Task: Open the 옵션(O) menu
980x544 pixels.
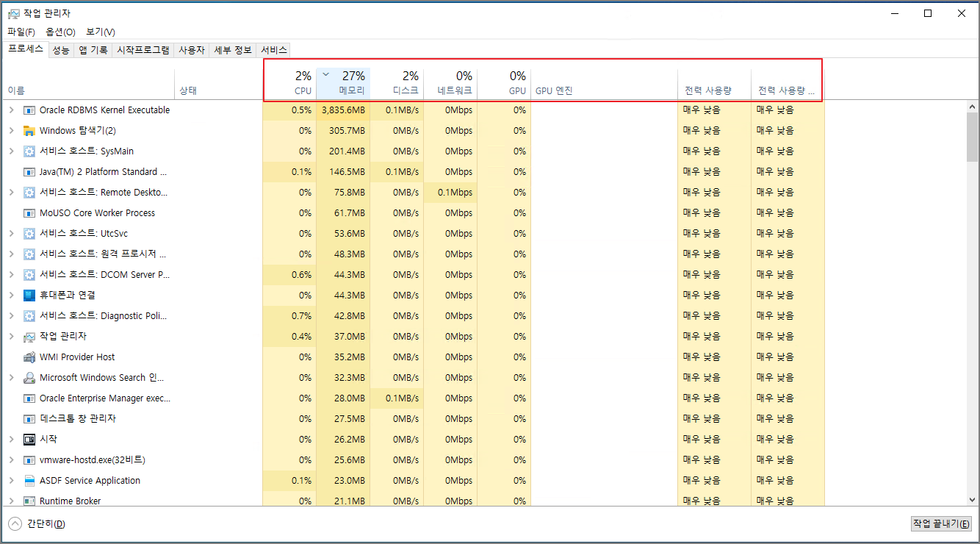Action: point(60,32)
